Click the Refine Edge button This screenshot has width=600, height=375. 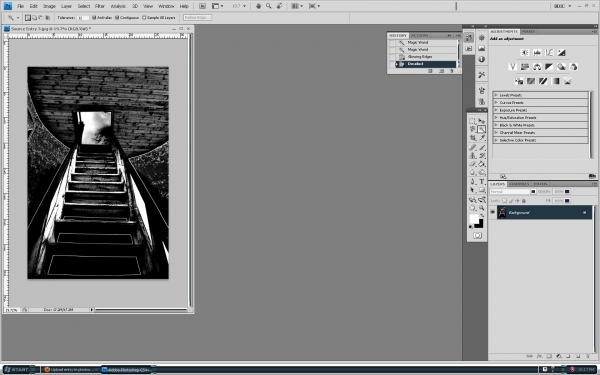point(197,18)
